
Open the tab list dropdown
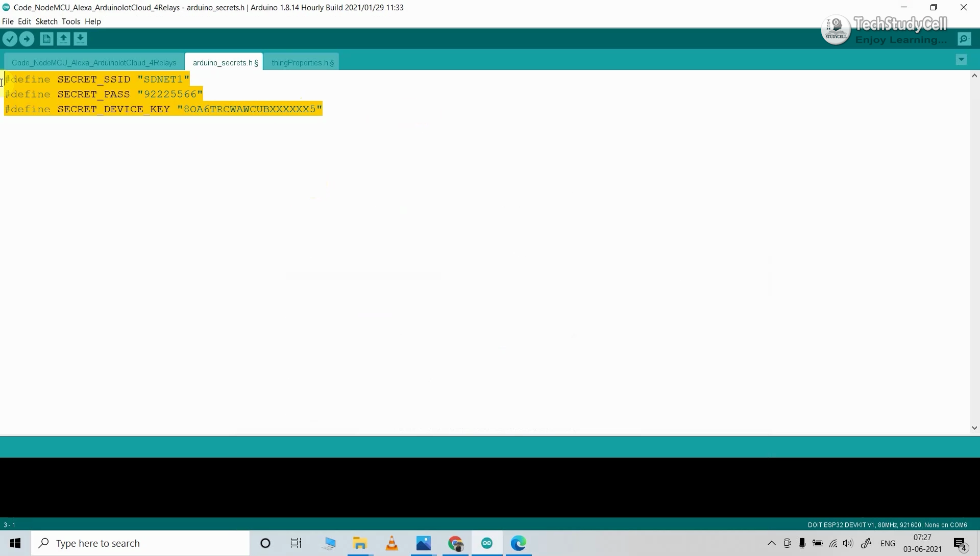961,60
